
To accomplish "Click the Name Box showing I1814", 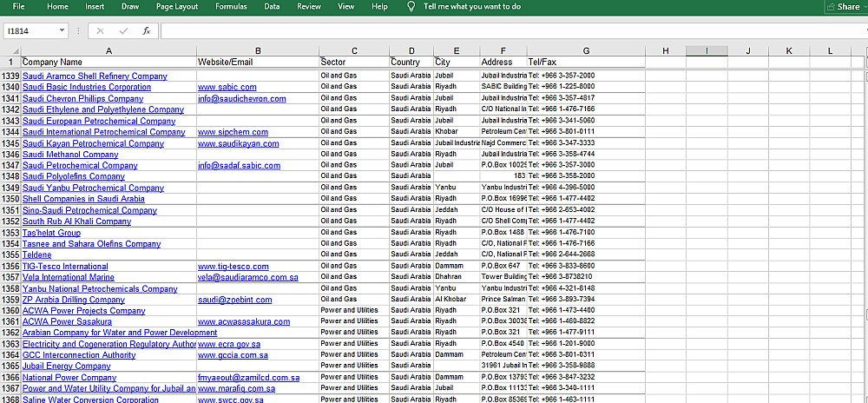I will click(30, 31).
